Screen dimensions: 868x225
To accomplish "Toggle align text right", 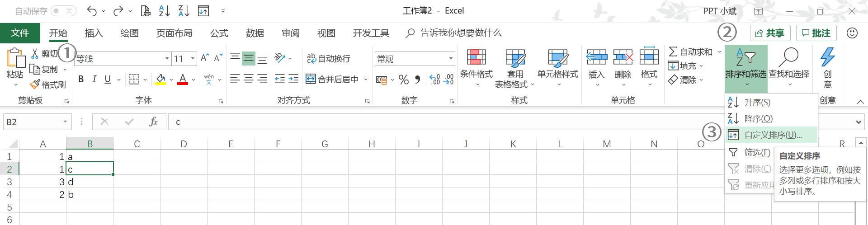I will [262, 80].
